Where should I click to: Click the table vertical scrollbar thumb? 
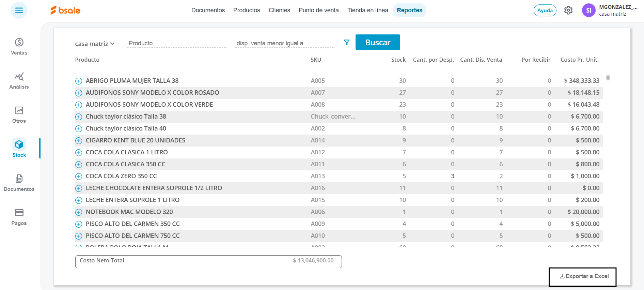[608, 78]
